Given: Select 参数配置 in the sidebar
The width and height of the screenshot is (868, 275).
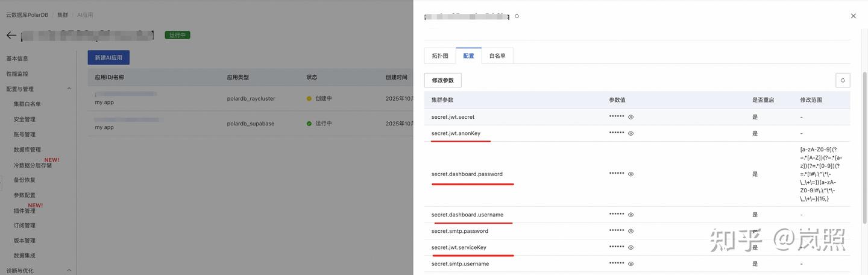Looking at the screenshot, I should pos(25,195).
